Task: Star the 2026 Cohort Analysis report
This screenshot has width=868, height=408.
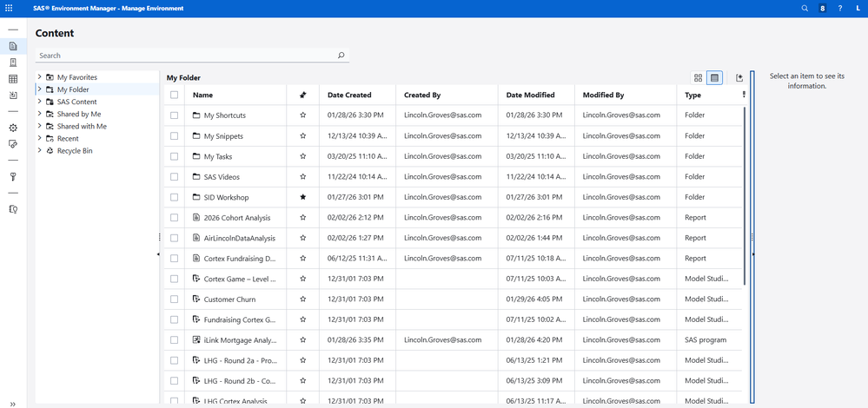Action: click(x=303, y=218)
